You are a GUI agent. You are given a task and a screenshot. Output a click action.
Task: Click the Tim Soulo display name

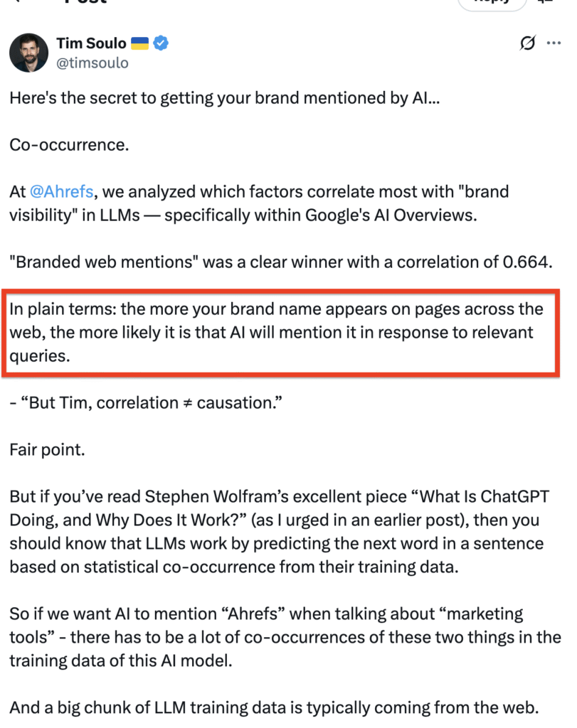click(92, 44)
